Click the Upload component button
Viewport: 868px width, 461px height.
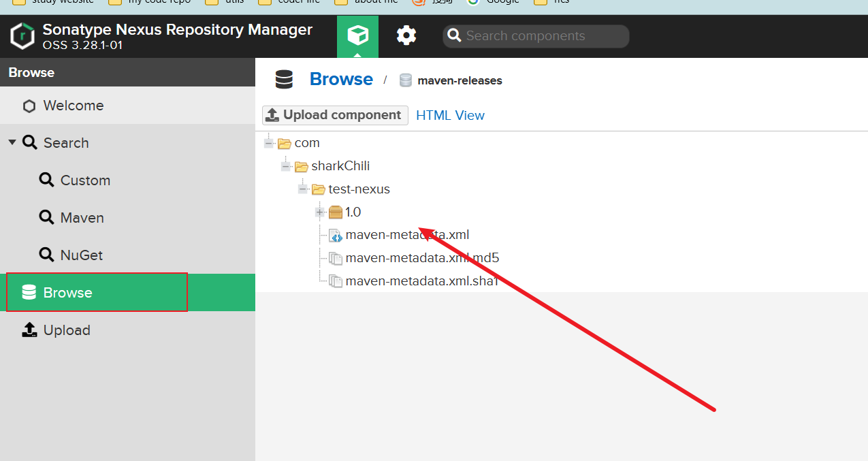tap(335, 115)
